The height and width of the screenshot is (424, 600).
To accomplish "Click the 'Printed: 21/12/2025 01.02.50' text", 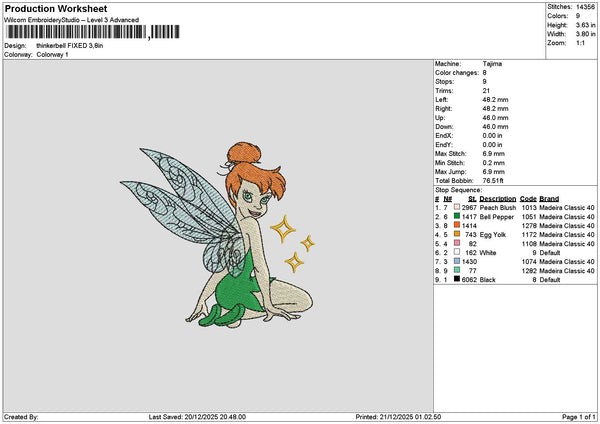I will click(x=398, y=417).
